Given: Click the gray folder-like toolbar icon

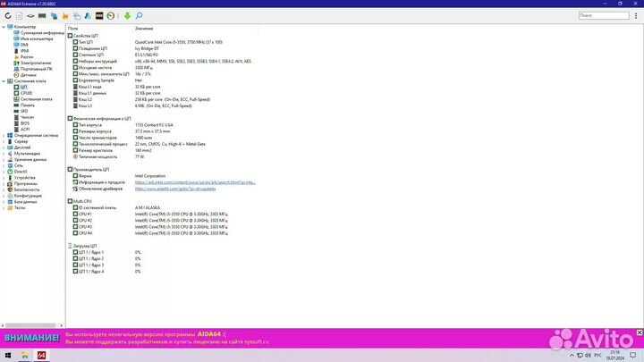Looking at the screenshot, I should [x=77, y=15].
